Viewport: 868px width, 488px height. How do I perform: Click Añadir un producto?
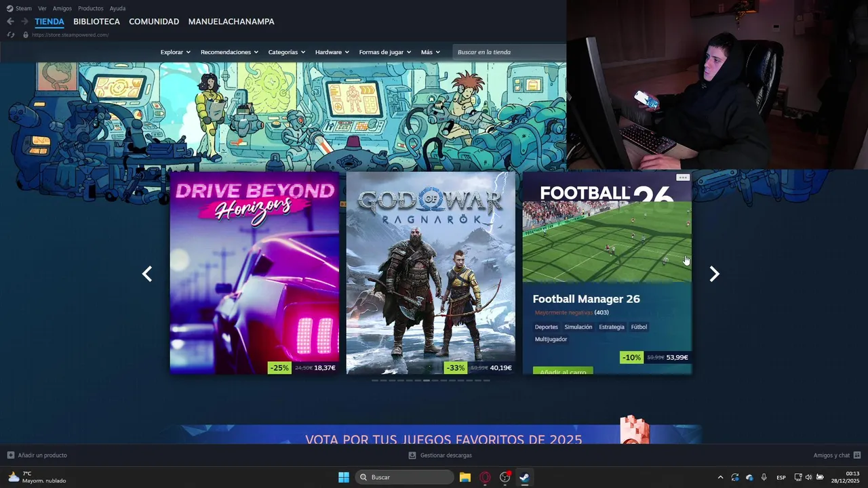pos(37,455)
